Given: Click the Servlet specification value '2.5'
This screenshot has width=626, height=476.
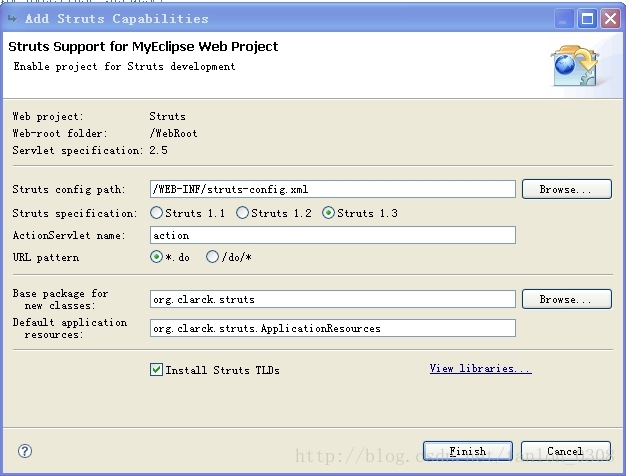Looking at the screenshot, I should 158,150.
